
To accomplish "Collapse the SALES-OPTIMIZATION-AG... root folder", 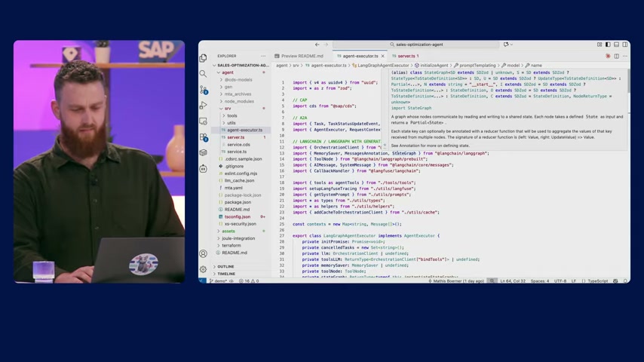I will [241, 66].
